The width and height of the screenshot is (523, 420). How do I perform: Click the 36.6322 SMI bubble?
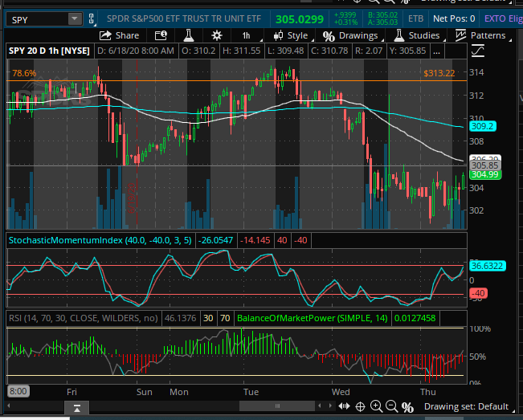coord(487,266)
